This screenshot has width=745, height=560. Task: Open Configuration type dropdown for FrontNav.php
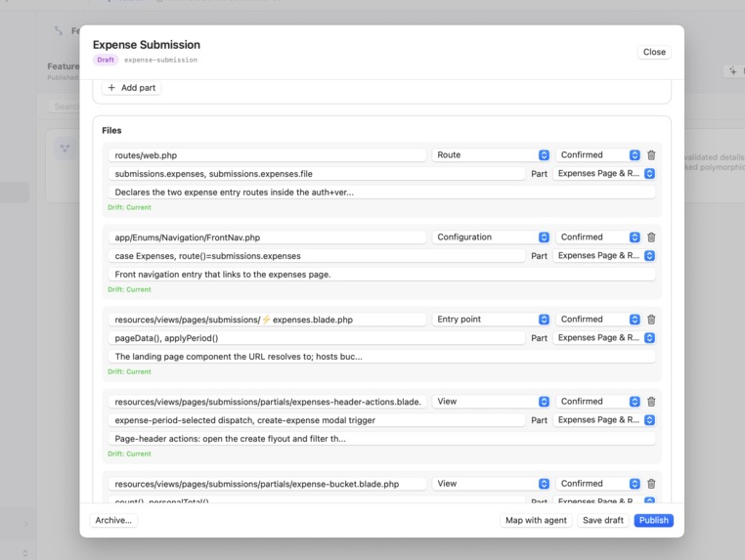[491, 237]
